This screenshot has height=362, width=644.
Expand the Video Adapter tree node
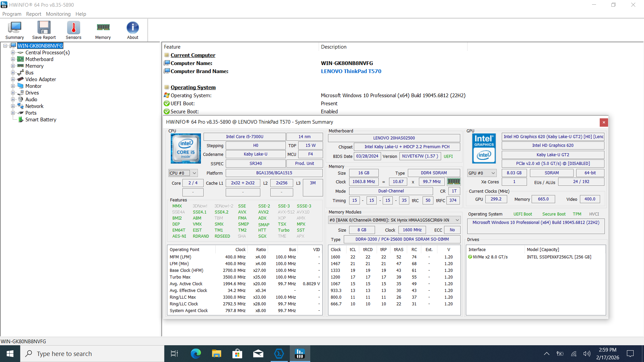click(13, 79)
